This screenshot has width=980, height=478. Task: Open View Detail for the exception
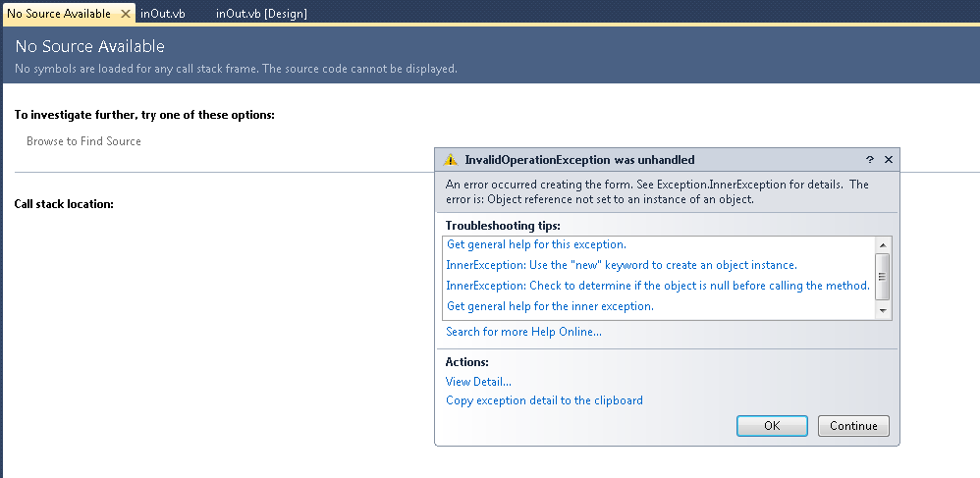click(x=478, y=382)
